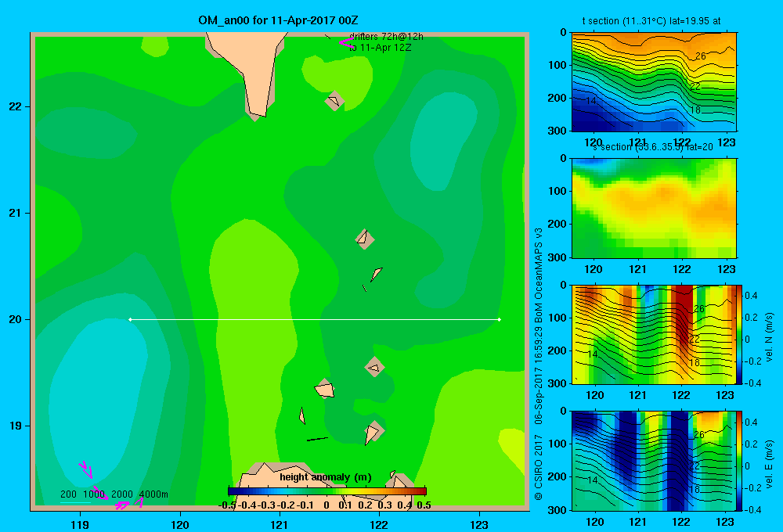783x532 pixels.
Task: Click the western endpoint diamond of the white section line
Action: point(130,319)
